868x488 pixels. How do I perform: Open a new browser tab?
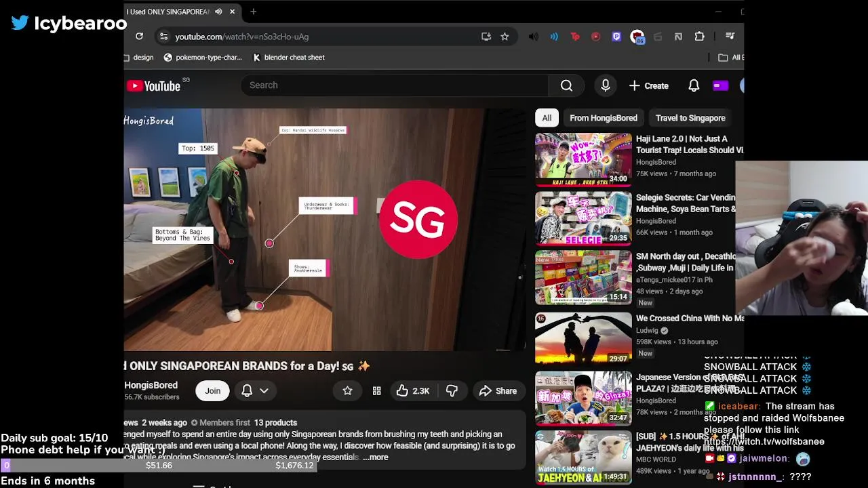(253, 12)
